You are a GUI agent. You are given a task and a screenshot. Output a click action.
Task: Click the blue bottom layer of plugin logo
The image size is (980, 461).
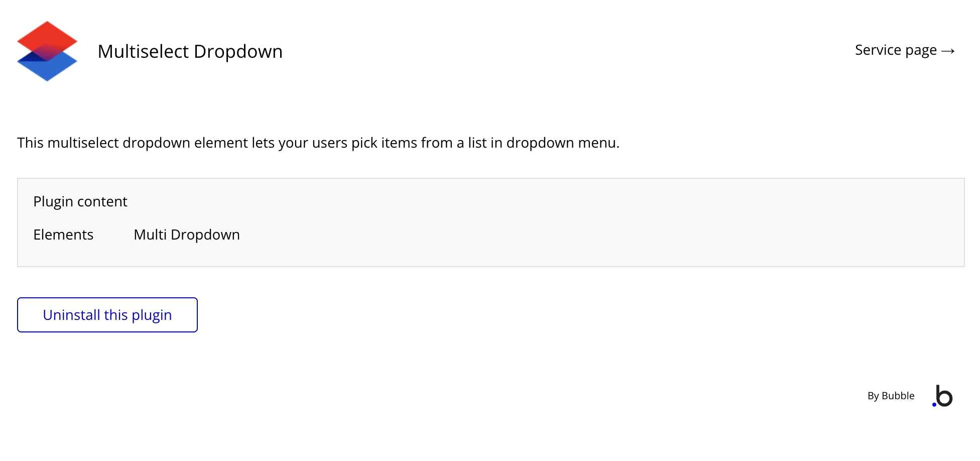pyautogui.click(x=47, y=70)
